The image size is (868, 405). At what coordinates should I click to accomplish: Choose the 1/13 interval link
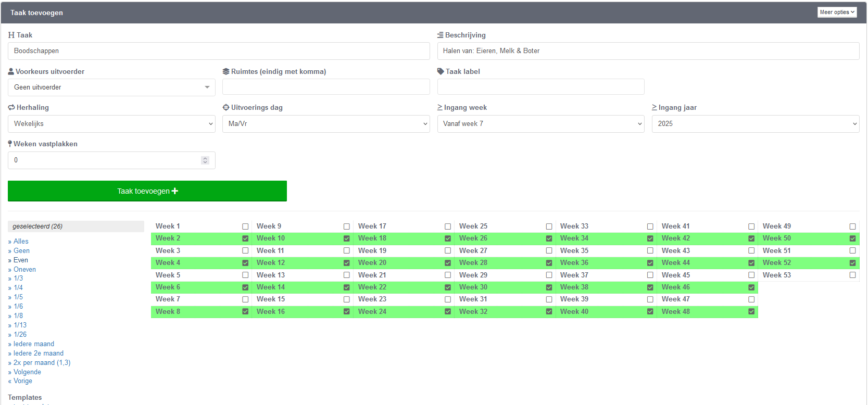click(x=20, y=325)
